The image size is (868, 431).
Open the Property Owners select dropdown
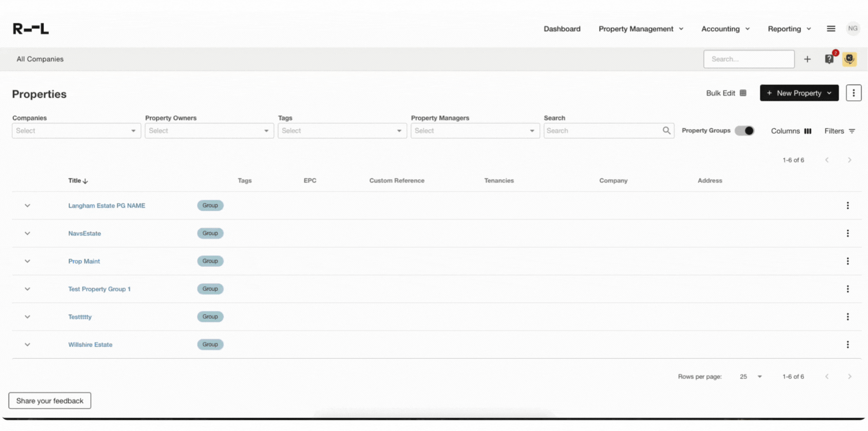click(x=209, y=131)
